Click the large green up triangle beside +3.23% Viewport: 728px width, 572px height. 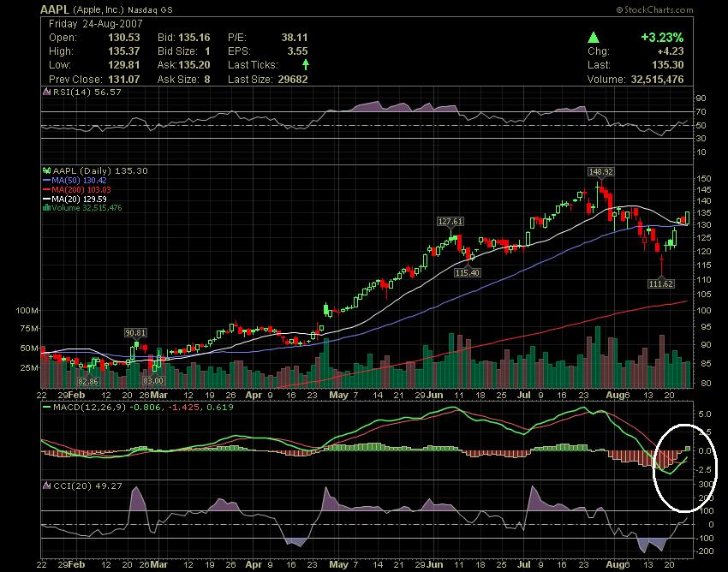click(594, 38)
